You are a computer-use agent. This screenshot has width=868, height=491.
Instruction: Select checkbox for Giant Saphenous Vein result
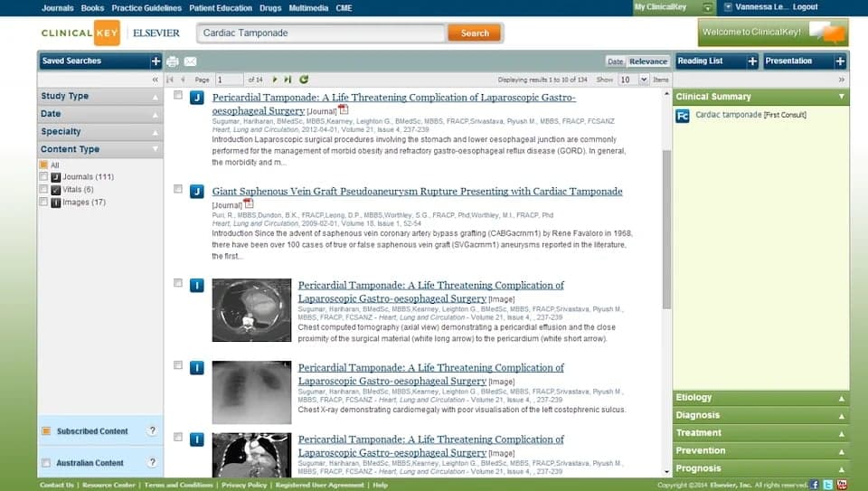(178, 189)
